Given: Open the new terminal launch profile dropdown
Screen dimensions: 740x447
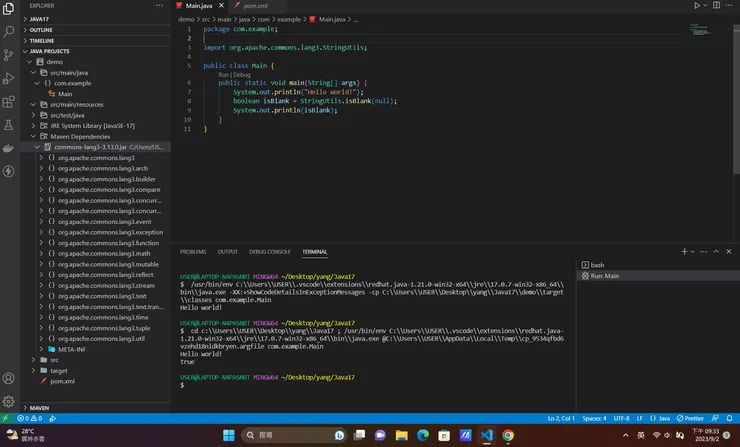Looking at the screenshot, I should 694,252.
